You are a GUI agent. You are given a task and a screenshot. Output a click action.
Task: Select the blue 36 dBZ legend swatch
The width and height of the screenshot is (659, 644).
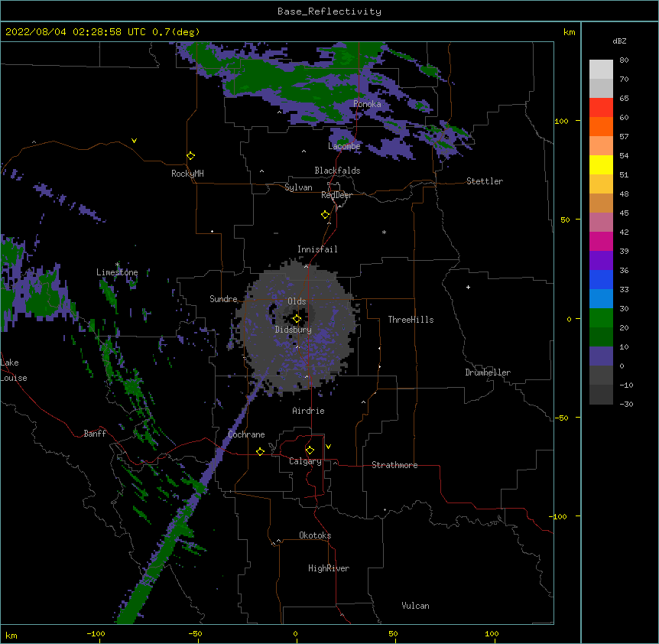(x=601, y=279)
